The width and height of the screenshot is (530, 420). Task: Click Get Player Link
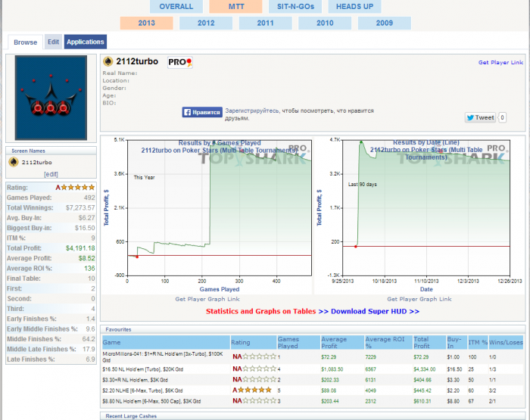pyautogui.click(x=500, y=63)
